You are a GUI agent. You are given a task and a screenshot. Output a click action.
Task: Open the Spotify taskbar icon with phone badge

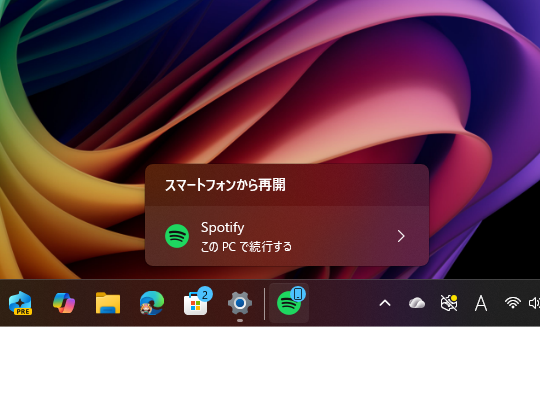(x=289, y=303)
